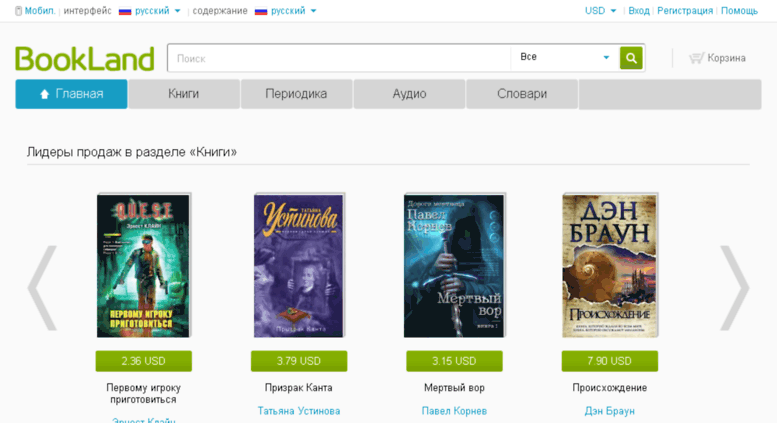
Task: Click author link Дэн Браун
Action: coord(610,411)
